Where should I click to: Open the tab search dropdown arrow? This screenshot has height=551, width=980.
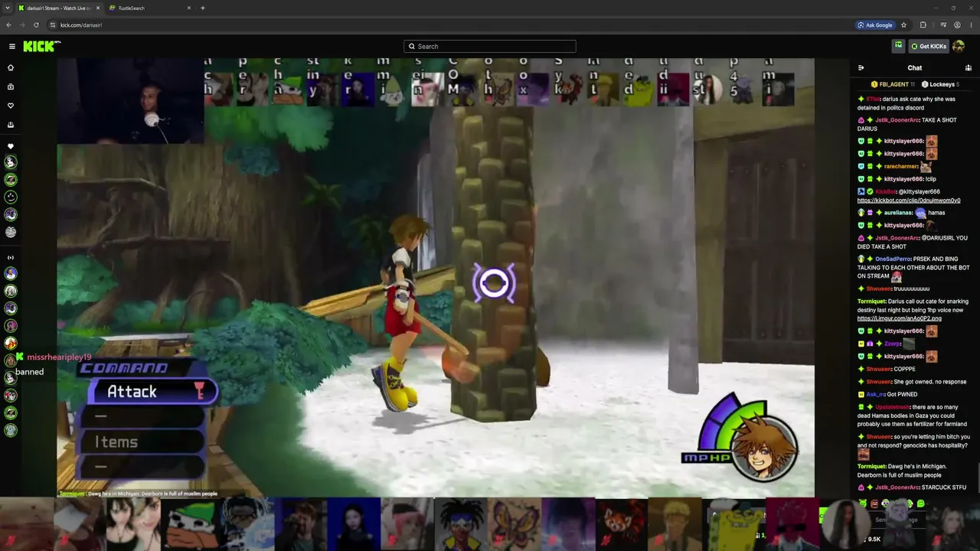[7, 8]
